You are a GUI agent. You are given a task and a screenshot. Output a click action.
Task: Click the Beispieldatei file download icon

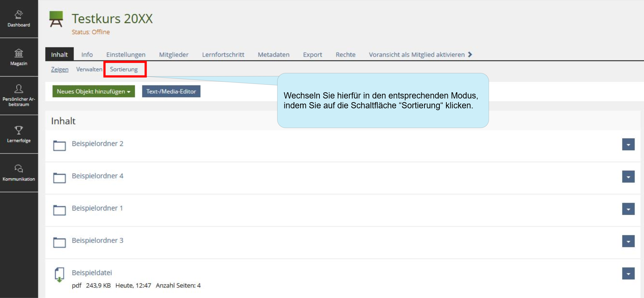(59, 275)
